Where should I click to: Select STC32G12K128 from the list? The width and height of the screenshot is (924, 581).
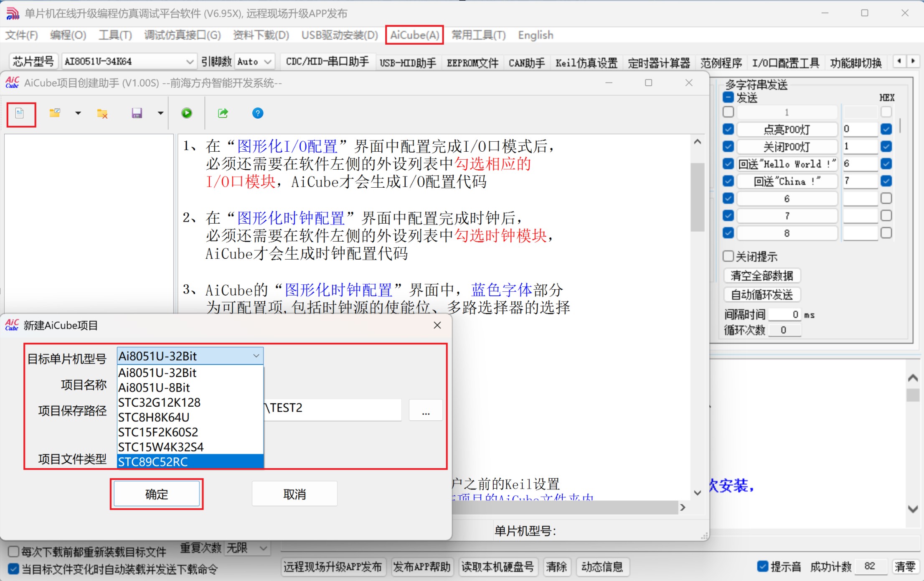[x=190, y=403]
